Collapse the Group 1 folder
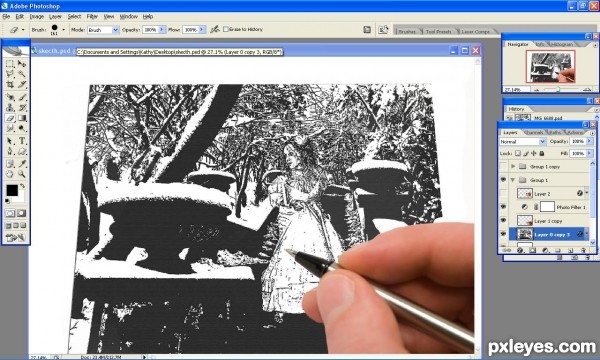600x360 pixels. coord(513,180)
